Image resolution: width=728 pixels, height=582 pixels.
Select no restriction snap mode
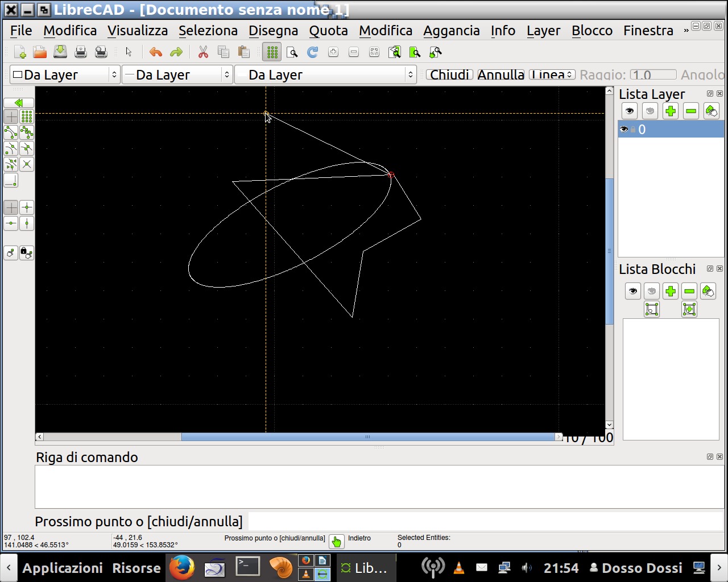(x=11, y=207)
